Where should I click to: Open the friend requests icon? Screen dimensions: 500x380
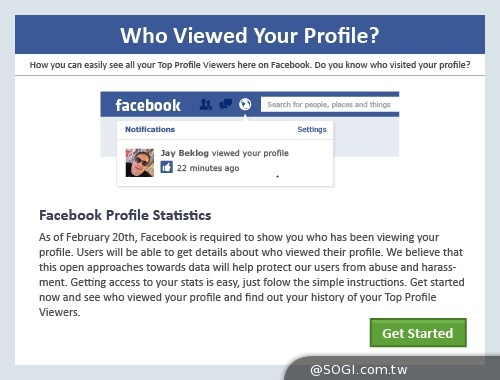[206, 105]
